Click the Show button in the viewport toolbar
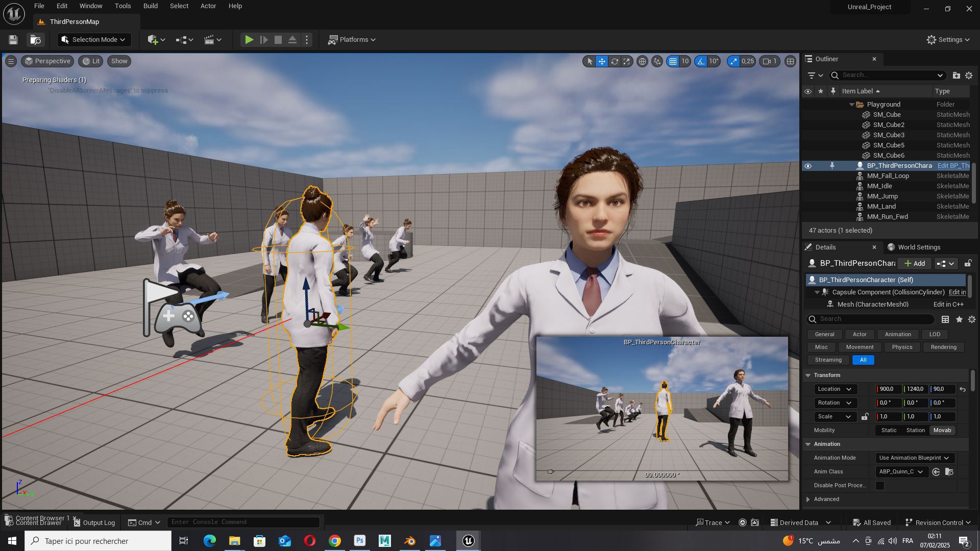This screenshot has width=980, height=551. click(119, 61)
